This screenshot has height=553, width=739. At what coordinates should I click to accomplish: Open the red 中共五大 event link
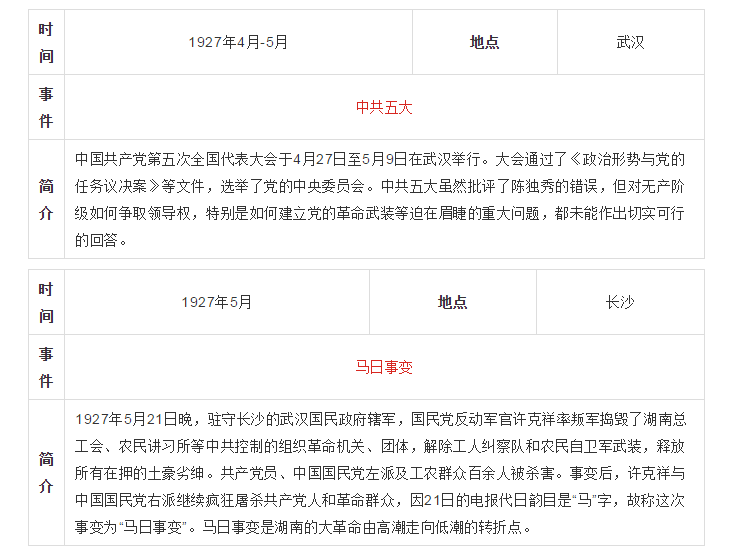pyautogui.click(x=384, y=107)
